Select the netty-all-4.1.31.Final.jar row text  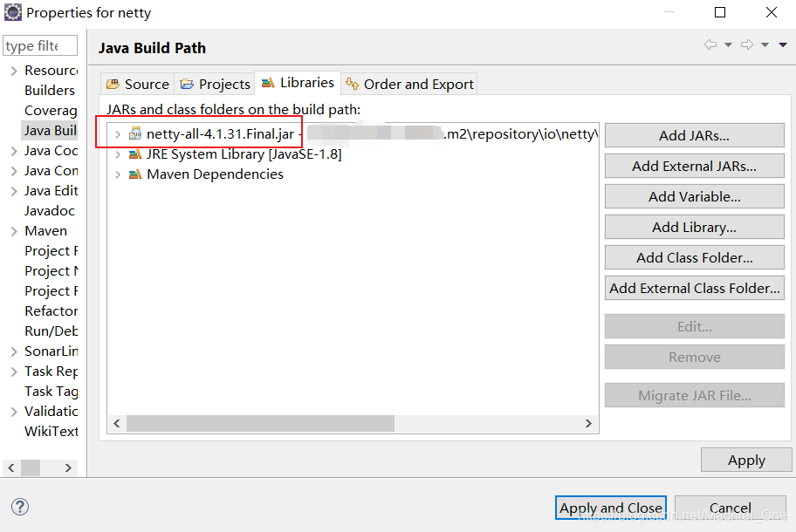[220, 134]
